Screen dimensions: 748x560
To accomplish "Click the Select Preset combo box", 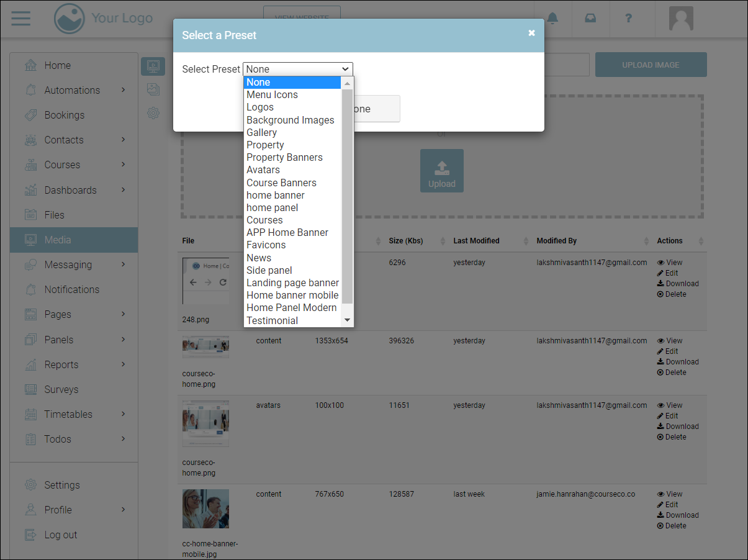I will (297, 69).
